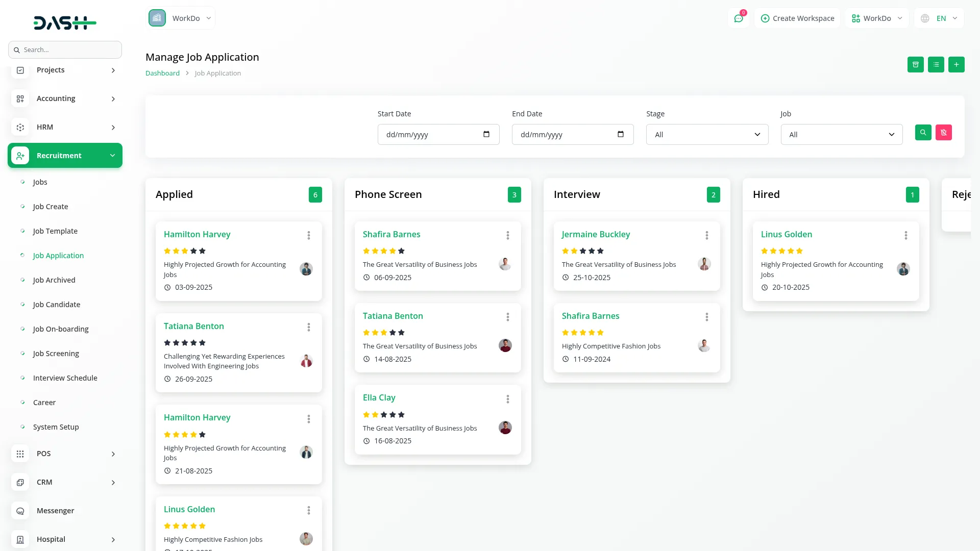Click the Create Workspace button
The image size is (980, 551).
(x=797, y=18)
